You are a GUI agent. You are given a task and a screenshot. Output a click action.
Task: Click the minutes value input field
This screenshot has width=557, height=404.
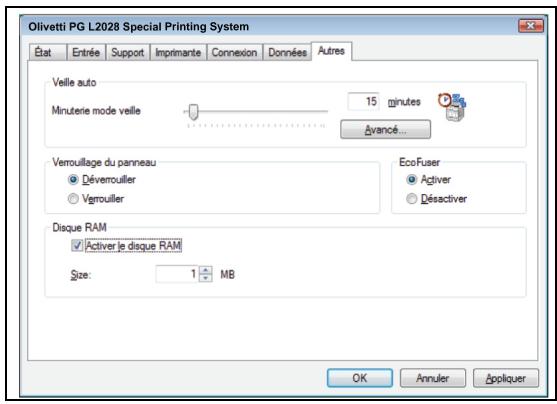coord(363,102)
